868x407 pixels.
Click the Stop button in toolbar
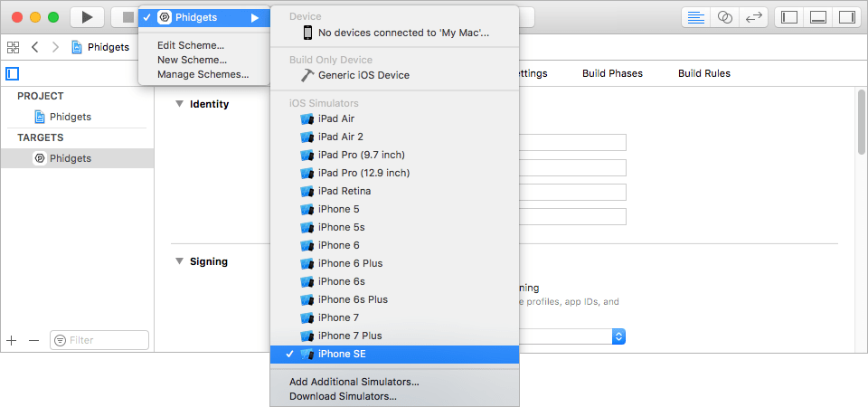[x=127, y=17]
